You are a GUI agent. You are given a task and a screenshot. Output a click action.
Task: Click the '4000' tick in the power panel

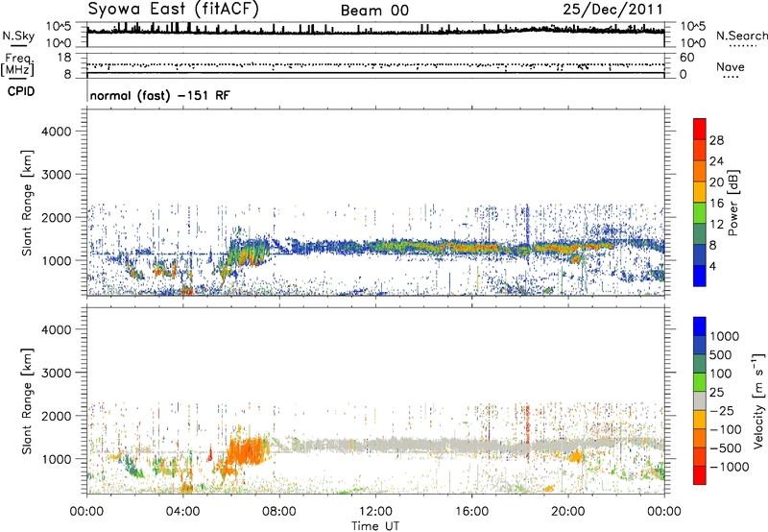click(56, 132)
